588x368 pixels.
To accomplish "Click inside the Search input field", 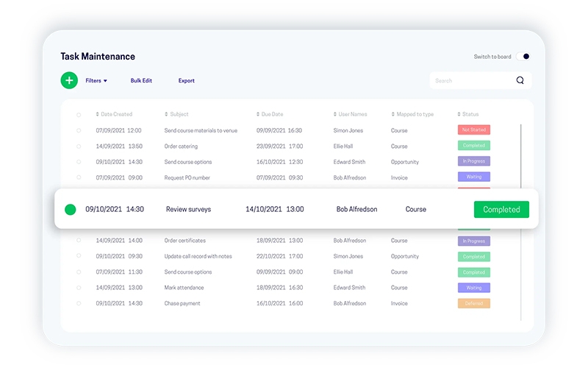I will coord(470,81).
